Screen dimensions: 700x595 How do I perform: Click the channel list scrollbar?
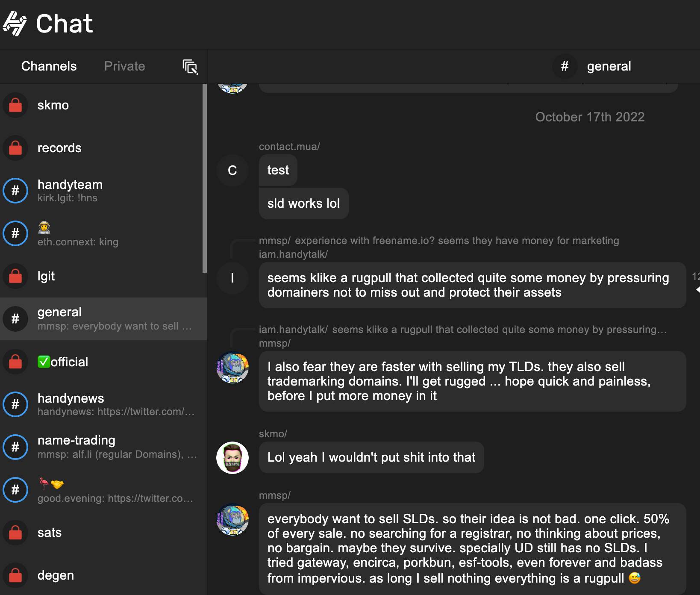coord(205,178)
